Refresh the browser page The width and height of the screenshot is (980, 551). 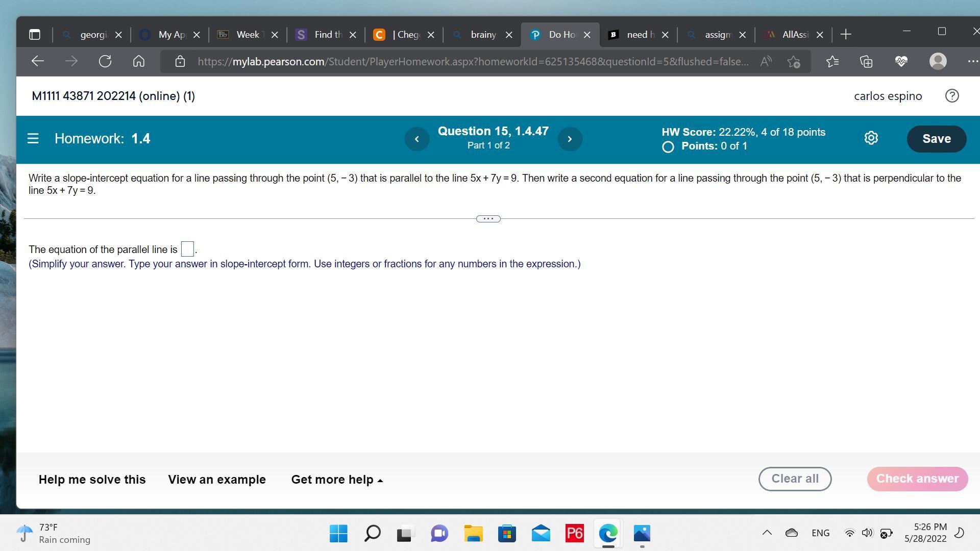pyautogui.click(x=105, y=62)
